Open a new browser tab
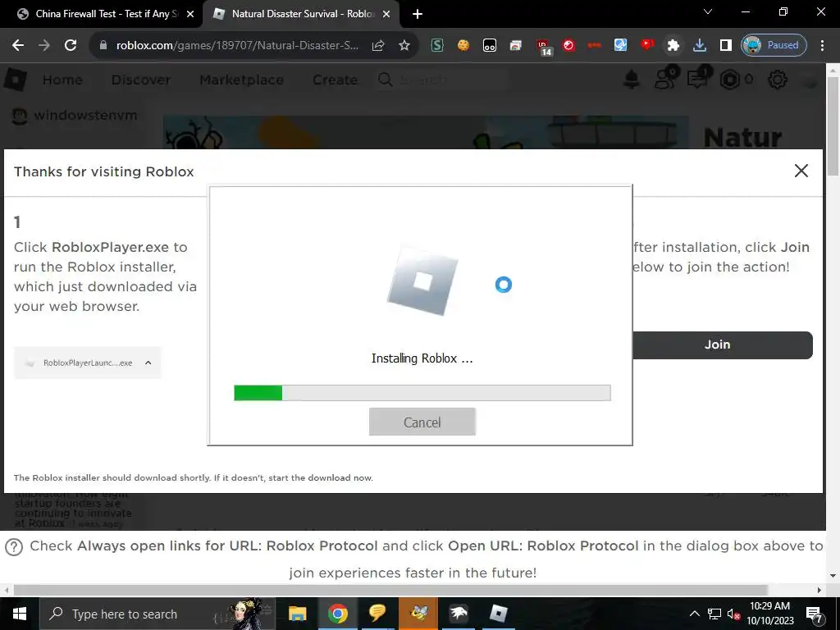Image resolution: width=840 pixels, height=630 pixels. pyautogui.click(x=418, y=15)
